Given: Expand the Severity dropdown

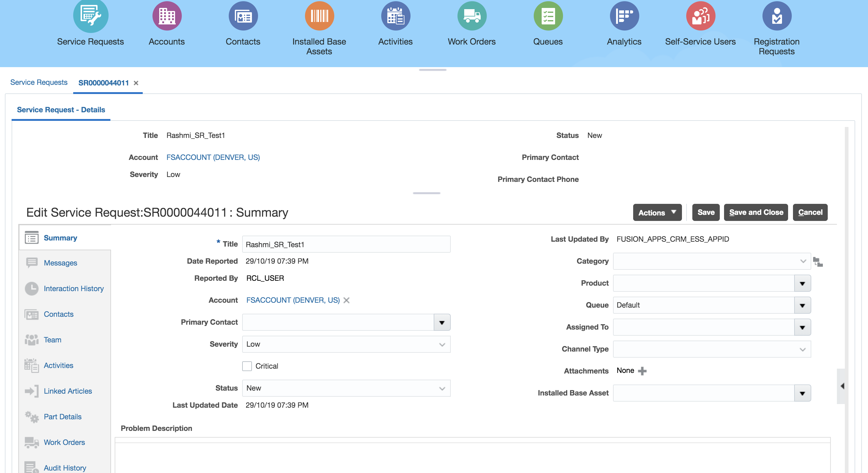Looking at the screenshot, I should coord(442,344).
